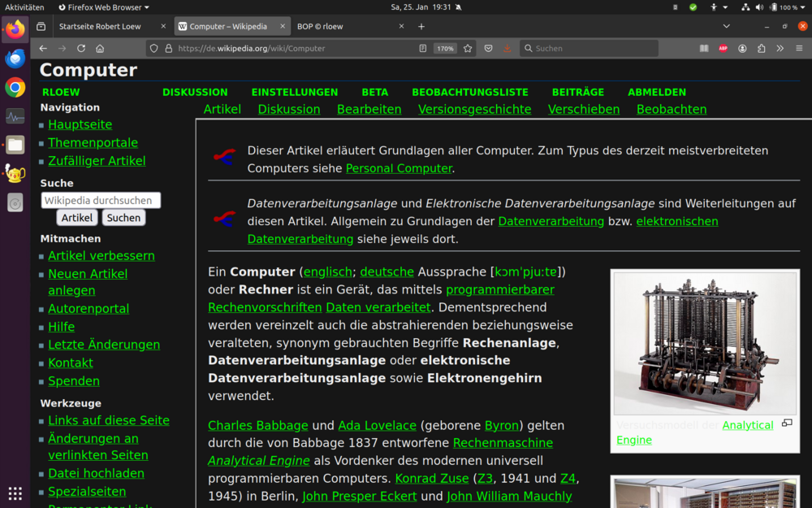812x508 pixels.
Task: Open the Adblock Plus extension icon
Action: point(723,49)
